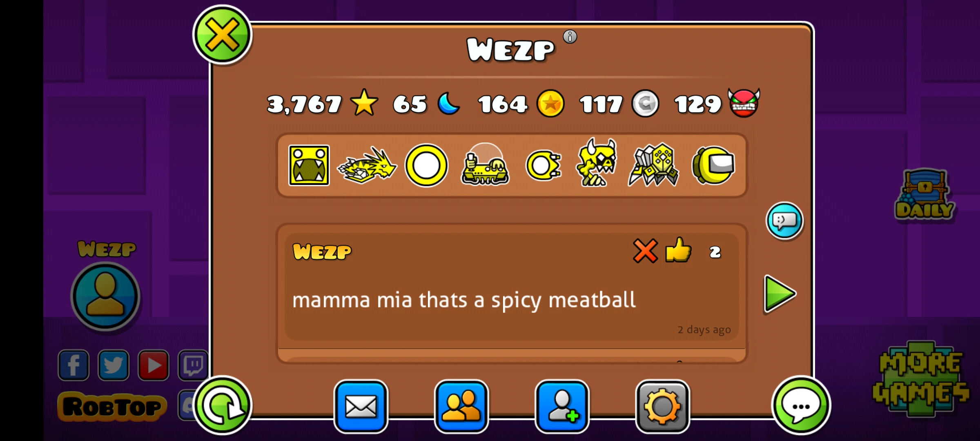Open comment history cyan chat icon
Screen dimensions: 980x441
coord(784,220)
